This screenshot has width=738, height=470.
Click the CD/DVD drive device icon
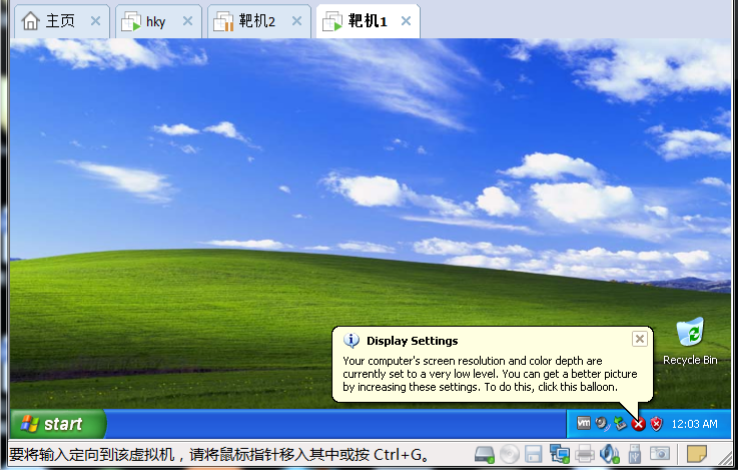click(510, 454)
